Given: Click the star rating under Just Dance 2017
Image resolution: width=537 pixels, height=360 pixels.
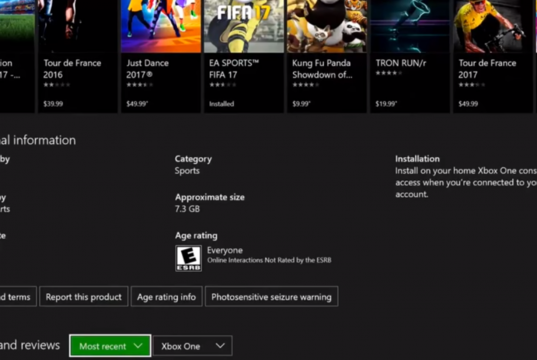Looking at the screenshot, I should tap(139, 85).
